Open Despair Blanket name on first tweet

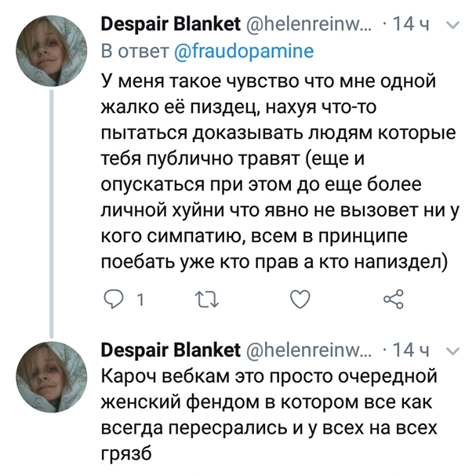(x=173, y=26)
